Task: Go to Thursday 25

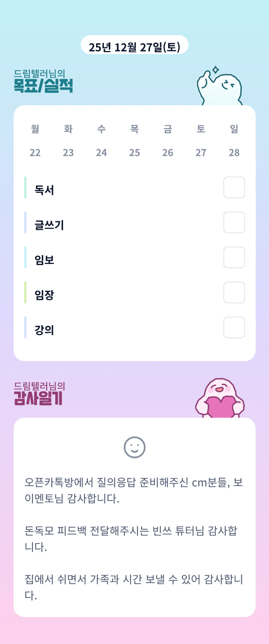Action: click(135, 152)
